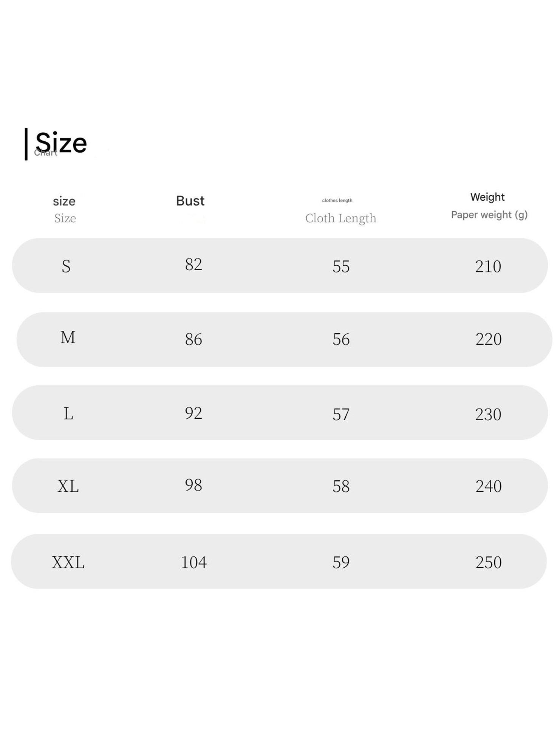
Task: Select the XL size row label
Action: (68, 486)
